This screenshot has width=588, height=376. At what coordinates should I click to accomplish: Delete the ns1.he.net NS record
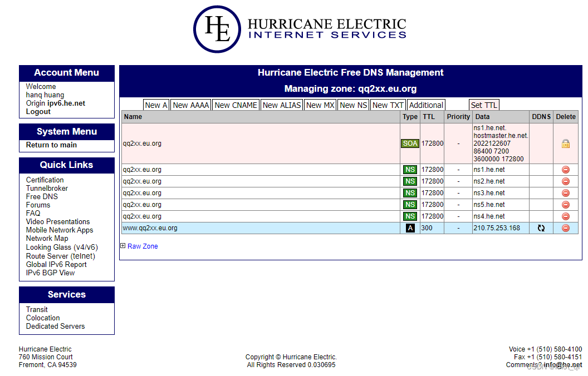coord(566,170)
